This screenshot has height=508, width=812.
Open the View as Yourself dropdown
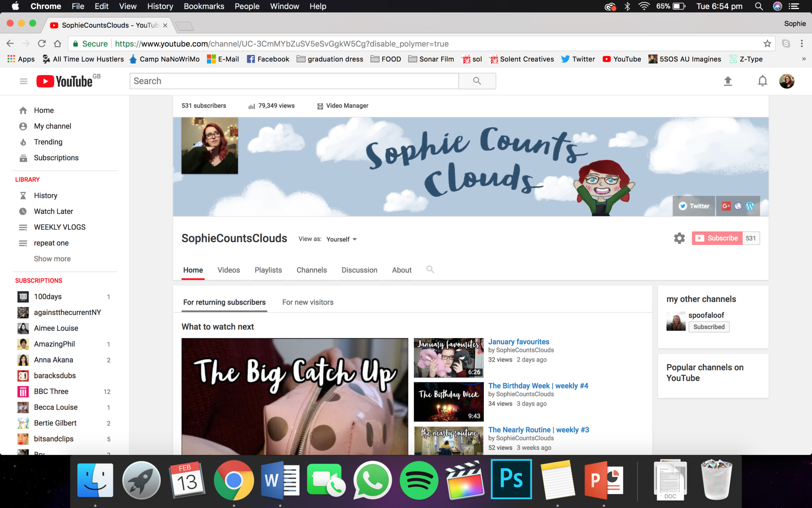[342, 239]
